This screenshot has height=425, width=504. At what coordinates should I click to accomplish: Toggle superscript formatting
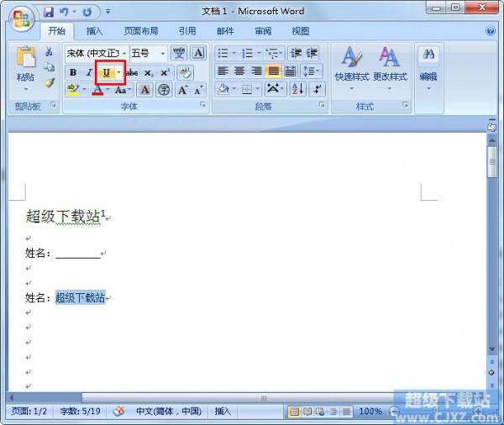[165, 73]
